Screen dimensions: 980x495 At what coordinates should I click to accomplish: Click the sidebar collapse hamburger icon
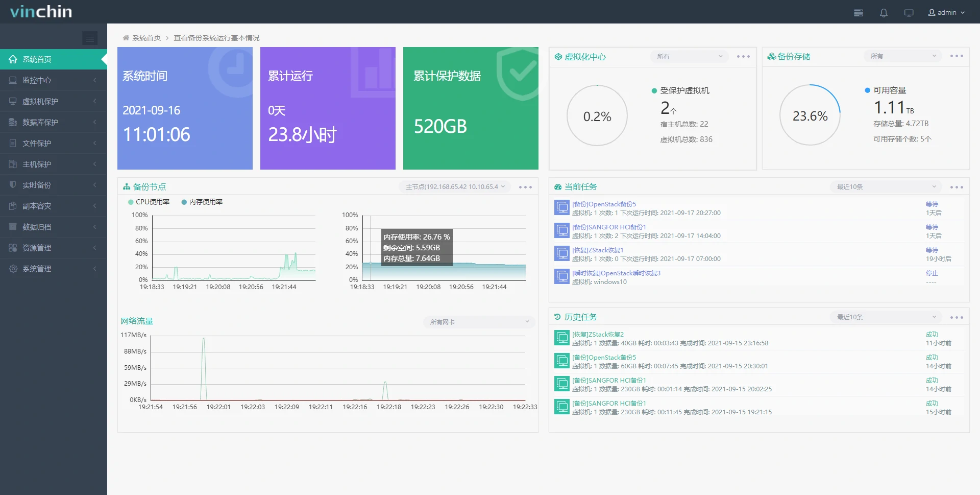tap(90, 38)
